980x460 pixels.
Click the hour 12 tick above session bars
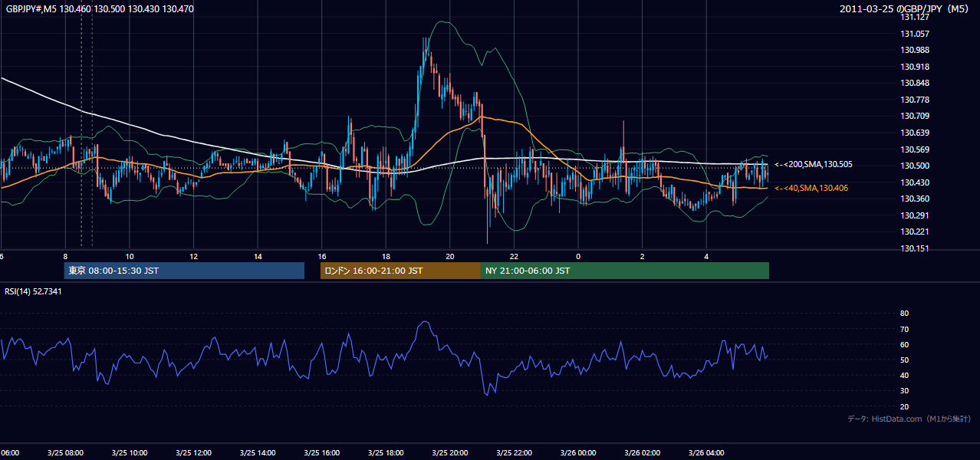(193, 256)
